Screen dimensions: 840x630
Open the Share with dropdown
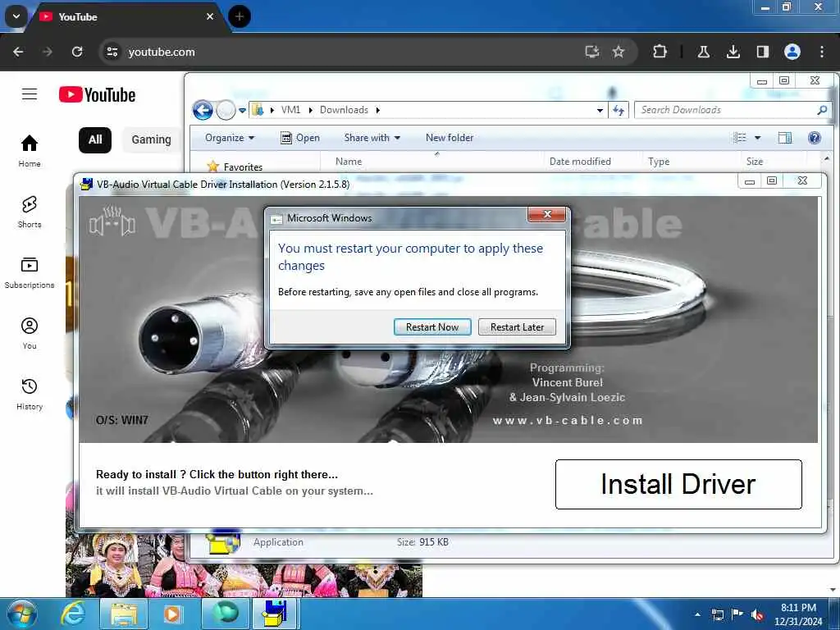point(372,138)
